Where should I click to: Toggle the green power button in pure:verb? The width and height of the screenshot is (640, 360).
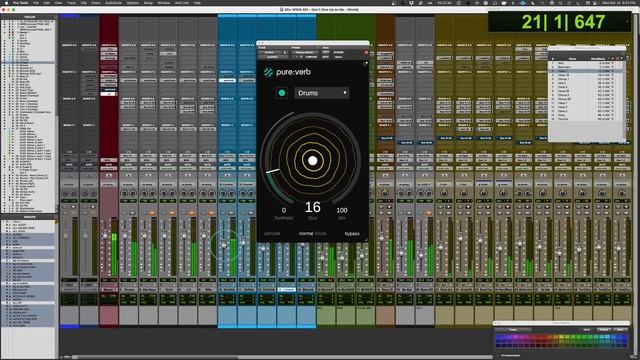click(282, 93)
